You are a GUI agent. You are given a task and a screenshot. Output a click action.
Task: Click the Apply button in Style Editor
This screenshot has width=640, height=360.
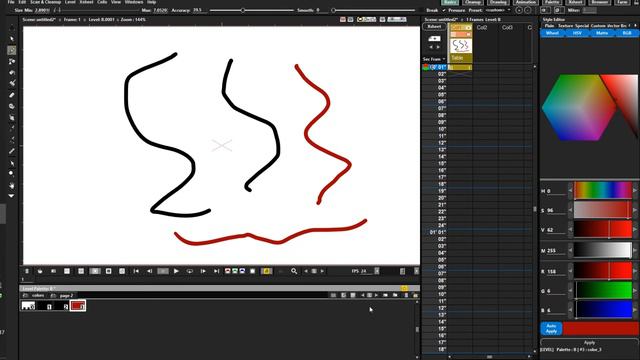[x=589, y=342]
